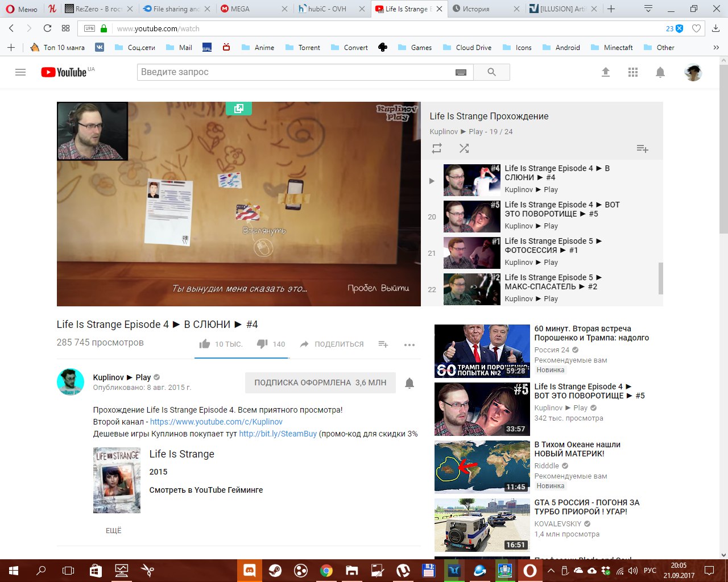728x582 pixels.
Task: Toggle the VPN badge in address bar
Action: [89, 28]
